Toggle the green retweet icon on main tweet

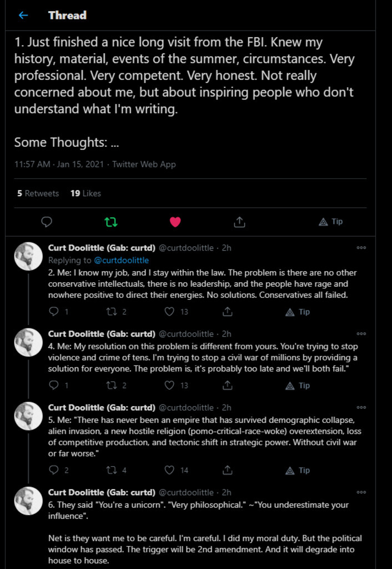(x=111, y=222)
